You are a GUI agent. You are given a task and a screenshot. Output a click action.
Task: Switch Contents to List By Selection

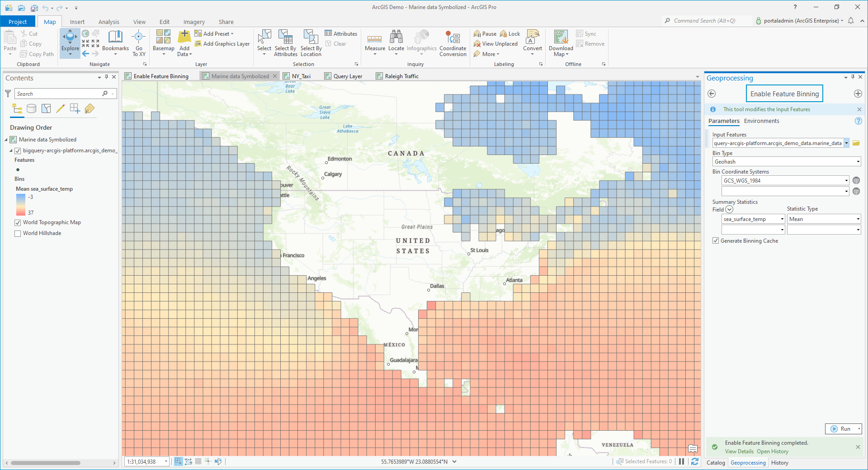point(46,108)
